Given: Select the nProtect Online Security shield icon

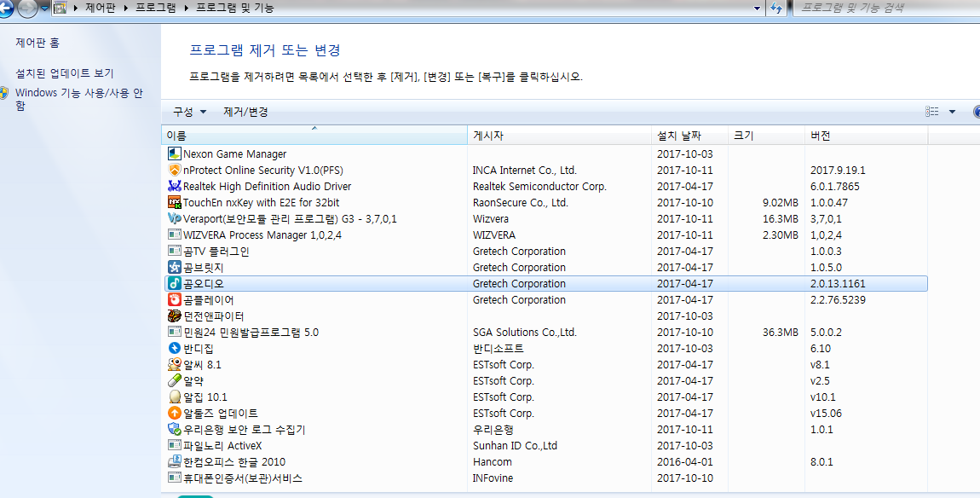Looking at the screenshot, I should [x=175, y=171].
